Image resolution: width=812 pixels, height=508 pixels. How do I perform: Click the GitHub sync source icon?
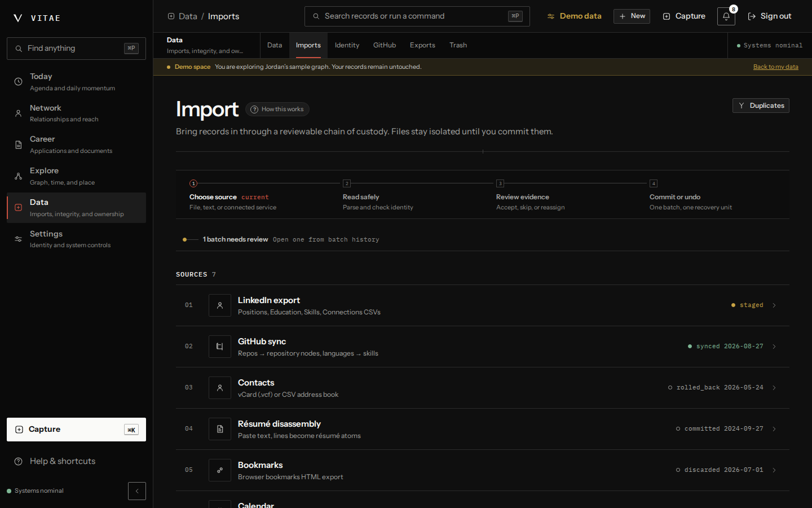pyautogui.click(x=220, y=347)
